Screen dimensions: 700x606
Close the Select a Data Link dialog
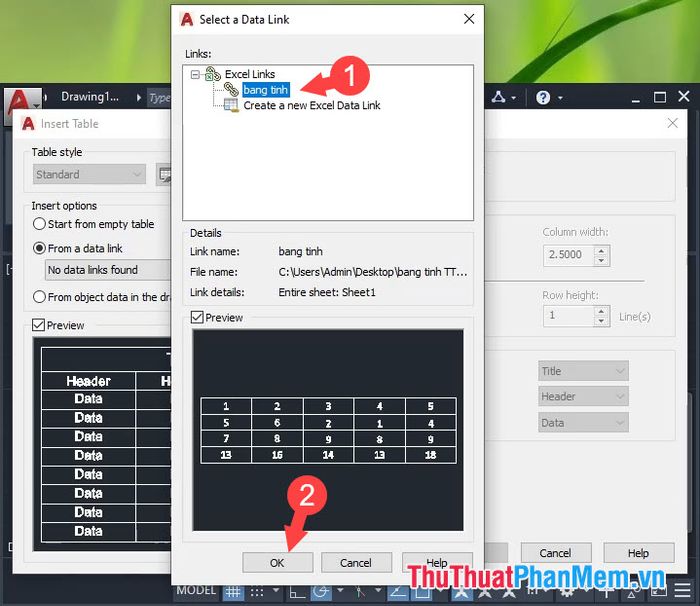(469, 19)
